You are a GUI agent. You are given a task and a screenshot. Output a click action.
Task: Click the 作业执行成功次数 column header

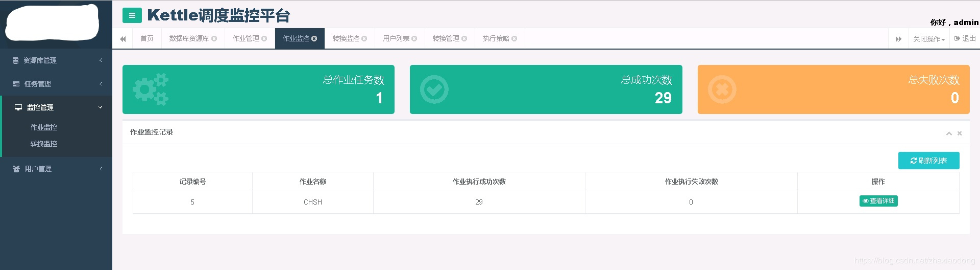[x=479, y=182]
